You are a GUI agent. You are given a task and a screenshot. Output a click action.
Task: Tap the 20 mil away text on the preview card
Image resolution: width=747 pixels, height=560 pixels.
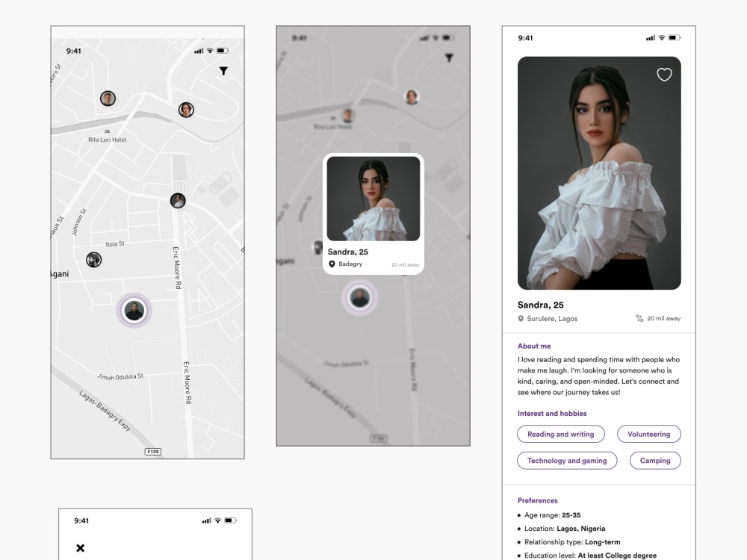(x=406, y=265)
